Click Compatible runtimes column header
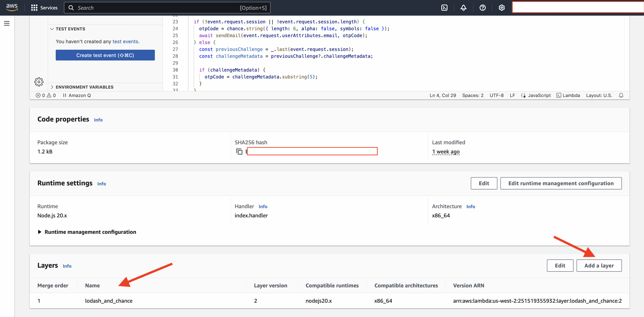This screenshot has width=644, height=317. 332,285
